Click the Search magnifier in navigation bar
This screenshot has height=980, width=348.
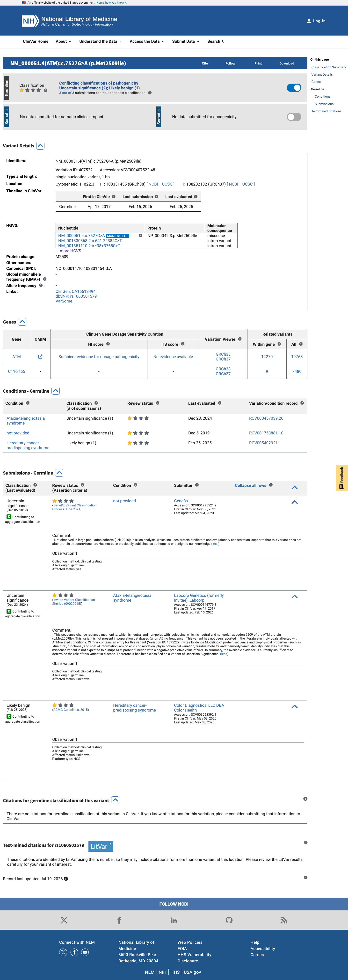coord(222,42)
